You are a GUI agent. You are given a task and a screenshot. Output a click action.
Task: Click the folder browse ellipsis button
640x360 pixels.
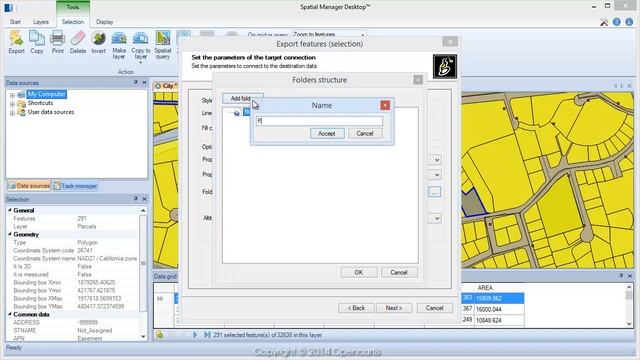(x=435, y=192)
